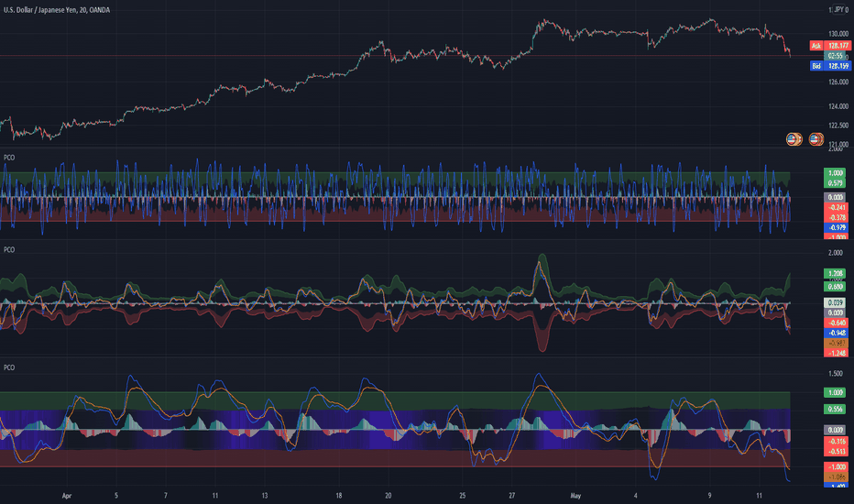Click the first US economic event icon

pyautogui.click(x=794, y=139)
